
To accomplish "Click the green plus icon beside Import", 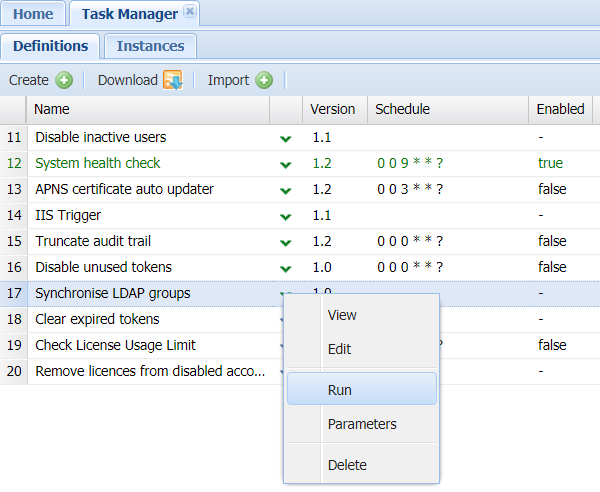I will tap(264, 80).
